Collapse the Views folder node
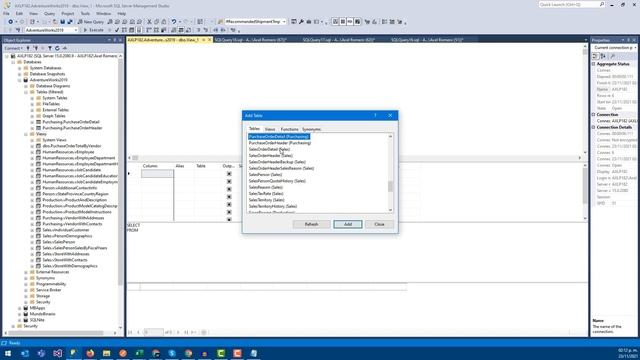This screenshot has height=360, width=640. (x=26, y=134)
